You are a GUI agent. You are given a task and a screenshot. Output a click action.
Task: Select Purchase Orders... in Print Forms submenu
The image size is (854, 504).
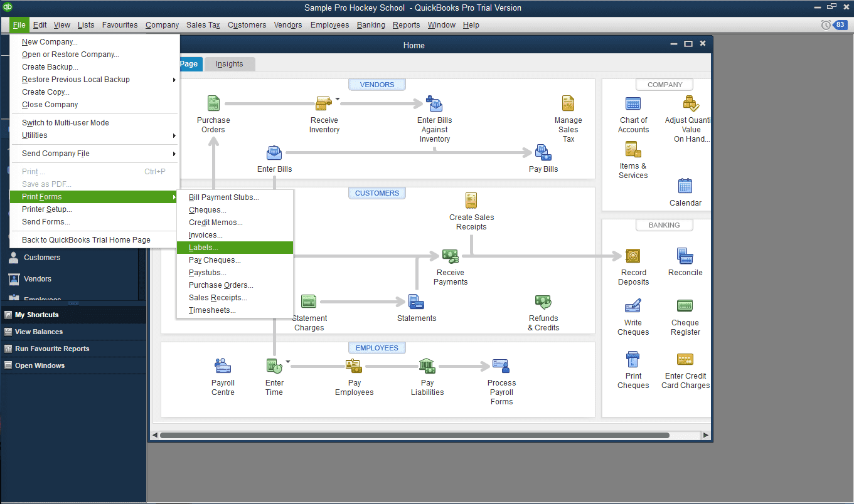tap(235, 285)
